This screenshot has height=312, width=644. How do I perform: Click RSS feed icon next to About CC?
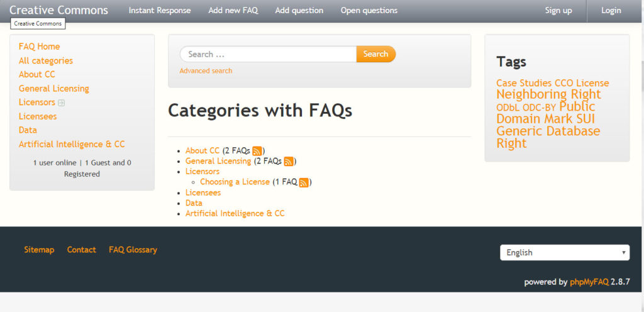[257, 151]
